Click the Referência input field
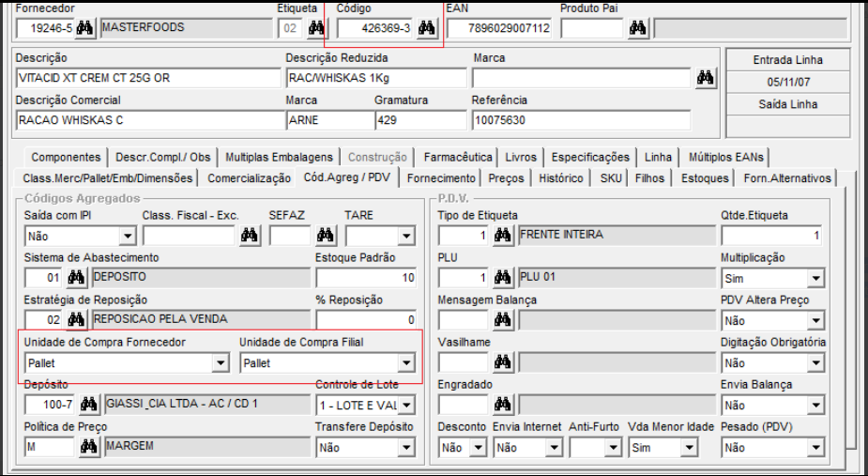 [x=581, y=120]
